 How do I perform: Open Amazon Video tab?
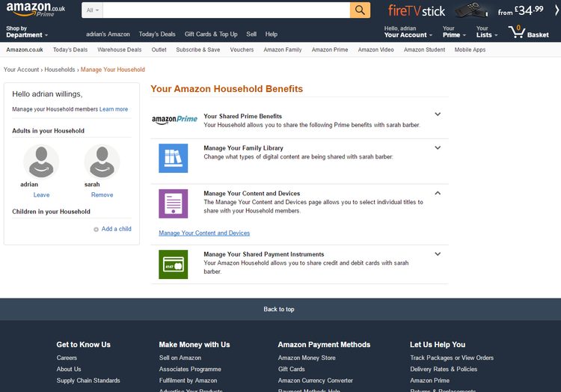click(375, 49)
